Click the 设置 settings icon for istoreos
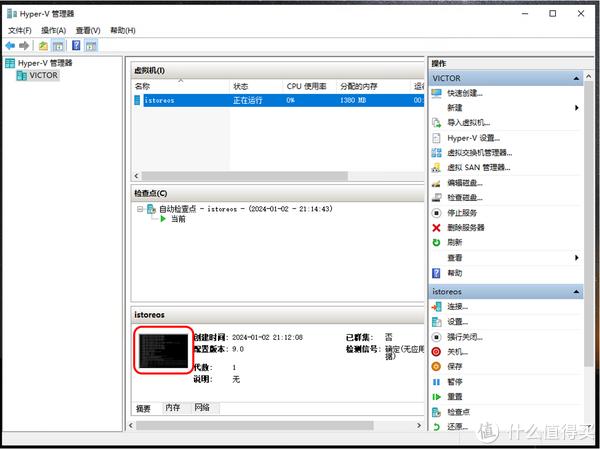This screenshot has width=600, height=449. point(436,322)
